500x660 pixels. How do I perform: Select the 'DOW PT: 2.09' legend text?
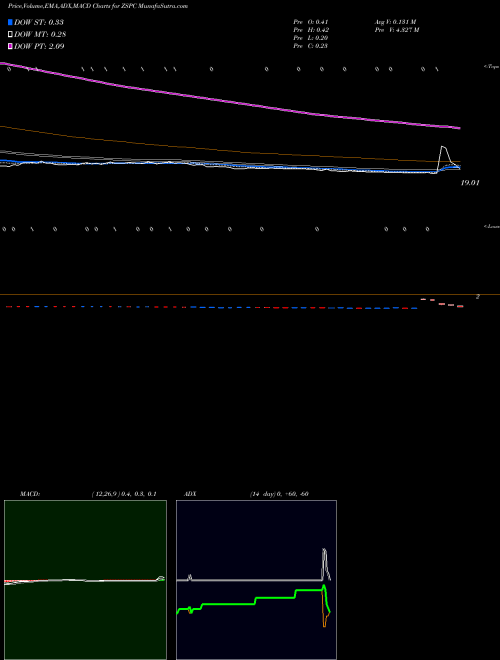39,46
